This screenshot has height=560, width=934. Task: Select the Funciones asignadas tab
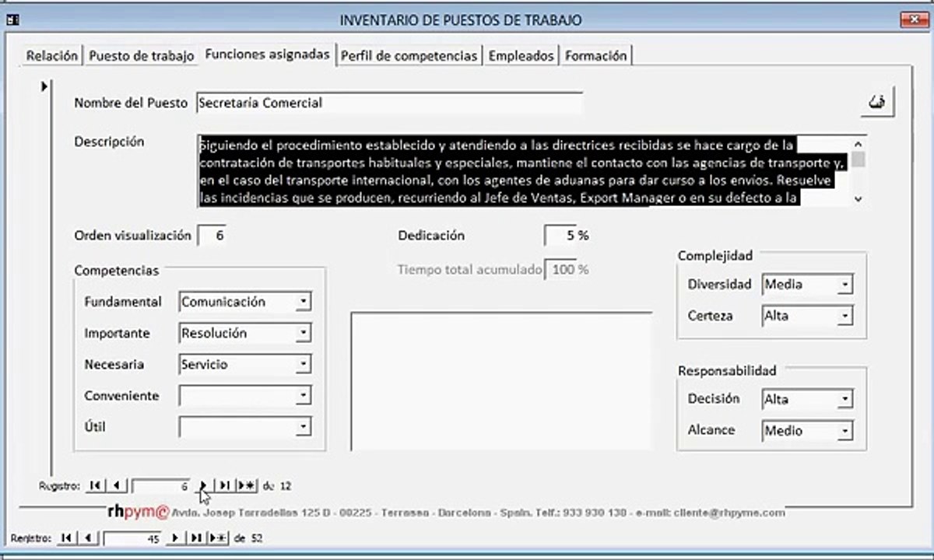point(267,54)
